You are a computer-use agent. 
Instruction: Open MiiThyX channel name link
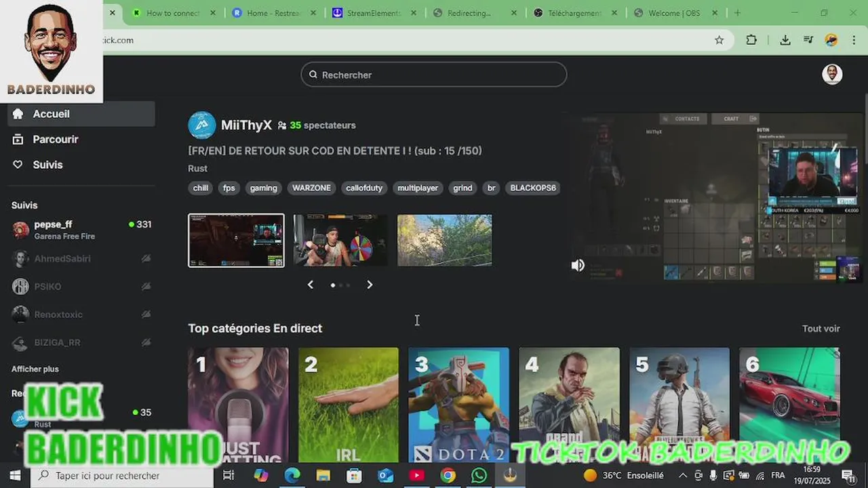coord(246,125)
